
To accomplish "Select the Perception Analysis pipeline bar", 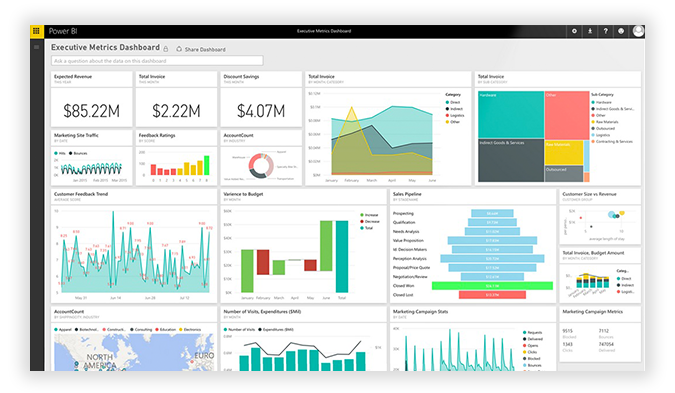I will tap(492, 258).
